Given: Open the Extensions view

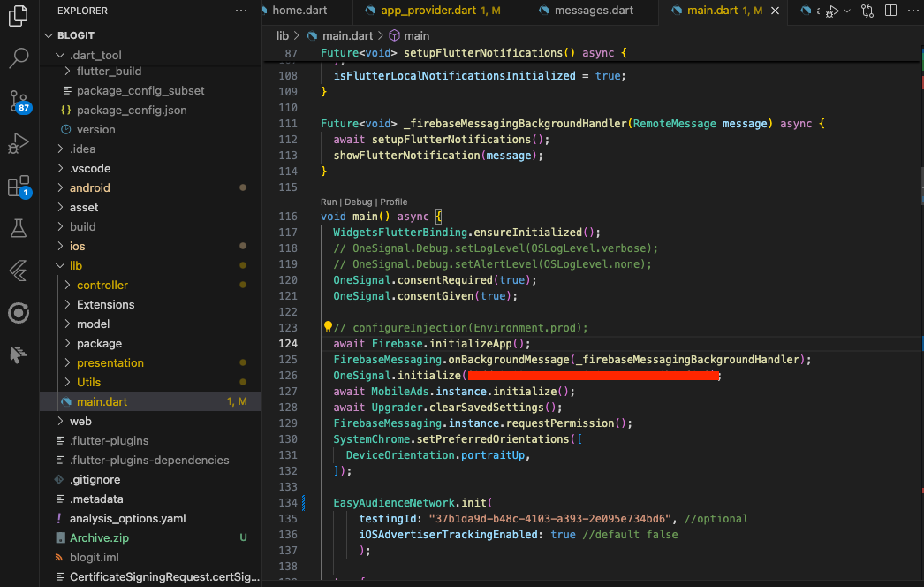Looking at the screenshot, I should 19,188.
